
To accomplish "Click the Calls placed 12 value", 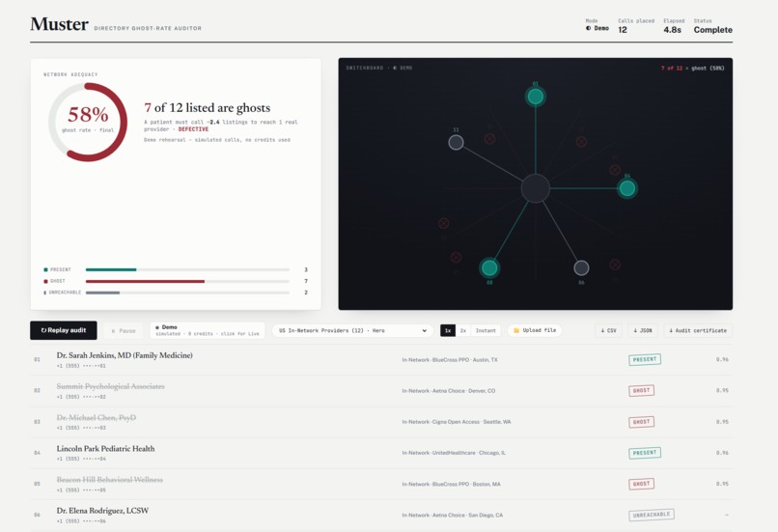I will (x=623, y=30).
